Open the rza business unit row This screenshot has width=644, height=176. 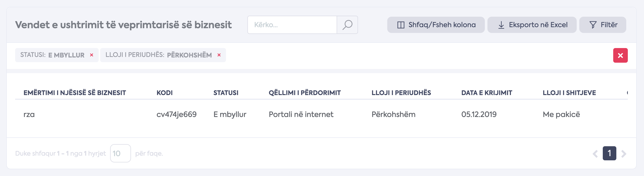[x=29, y=114]
